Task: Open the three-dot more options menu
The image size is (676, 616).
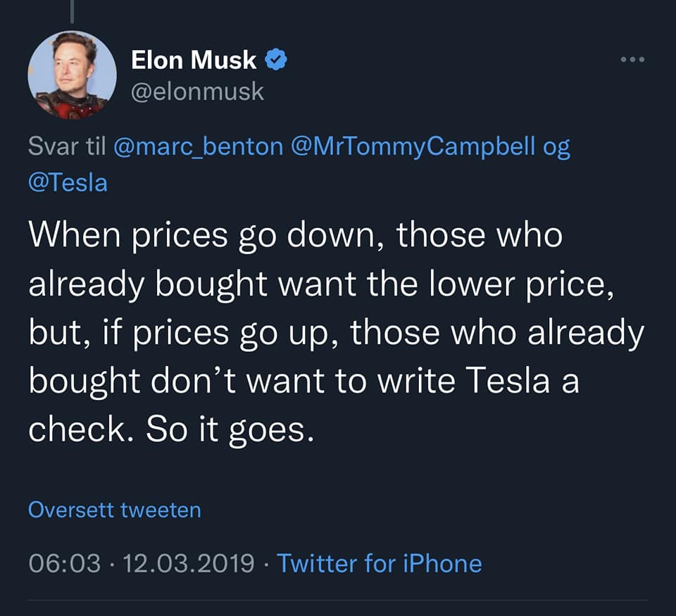Action: (x=632, y=59)
